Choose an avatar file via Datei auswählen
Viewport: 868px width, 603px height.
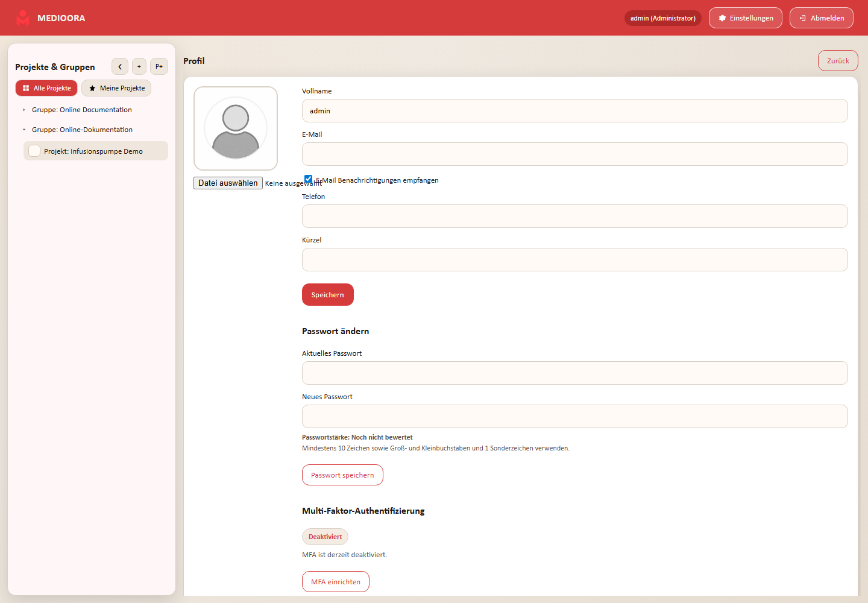tap(228, 183)
